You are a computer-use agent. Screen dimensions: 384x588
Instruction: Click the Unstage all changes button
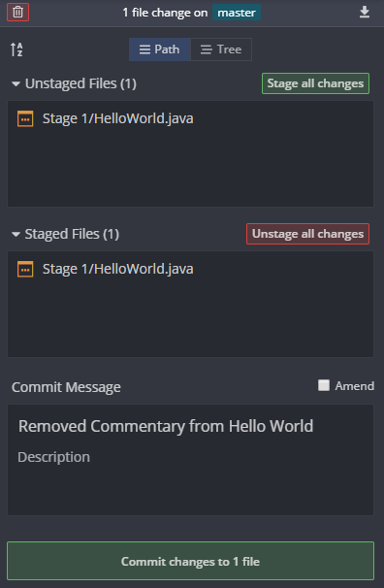(308, 234)
